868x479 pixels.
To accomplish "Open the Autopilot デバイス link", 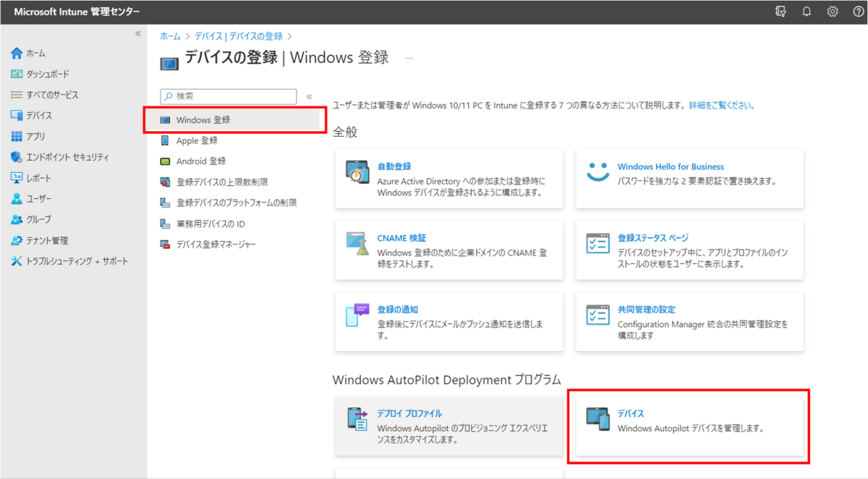I will [x=631, y=413].
